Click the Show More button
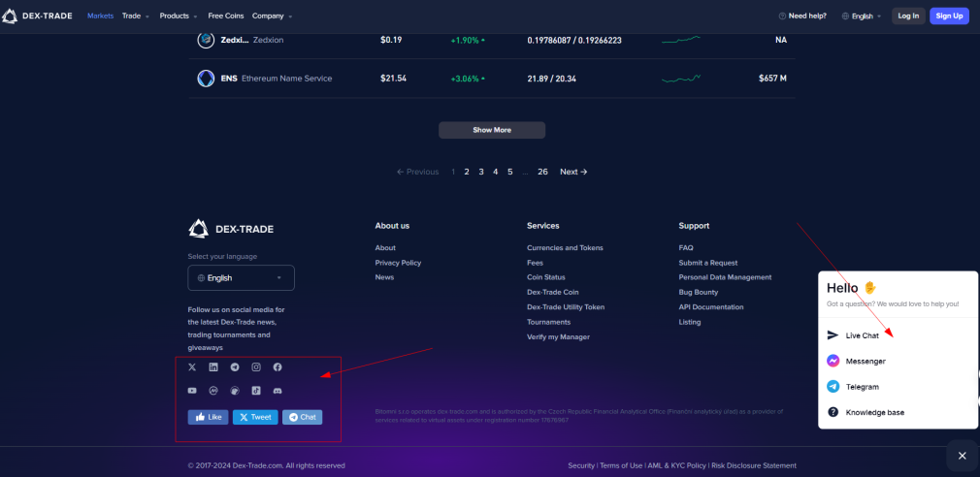 click(x=492, y=130)
